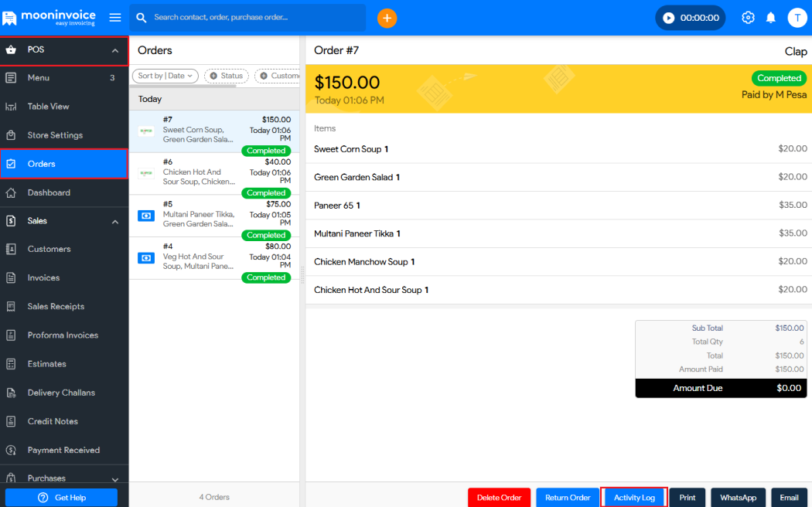Image resolution: width=812 pixels, height=507 pixels.
Task: Click the red Delete Order button
Action: tap(499, 498)
